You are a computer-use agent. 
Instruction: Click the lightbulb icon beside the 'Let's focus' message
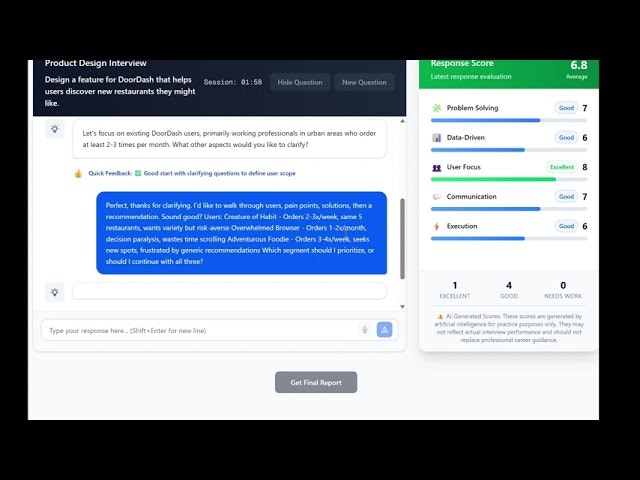tap(55, 129)
